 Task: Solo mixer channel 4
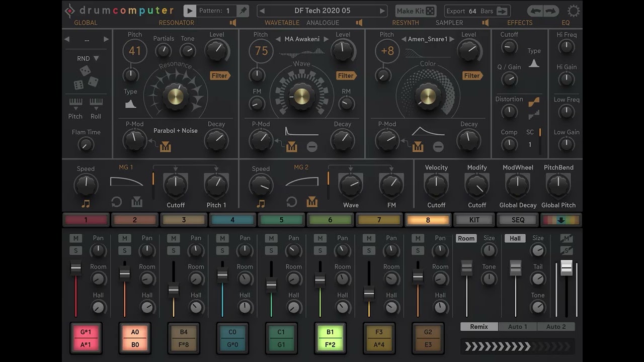(222, 250)
